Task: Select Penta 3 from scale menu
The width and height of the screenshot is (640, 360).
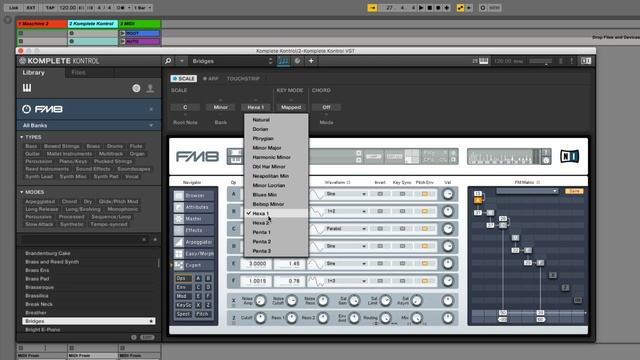Action: point(276,251)
